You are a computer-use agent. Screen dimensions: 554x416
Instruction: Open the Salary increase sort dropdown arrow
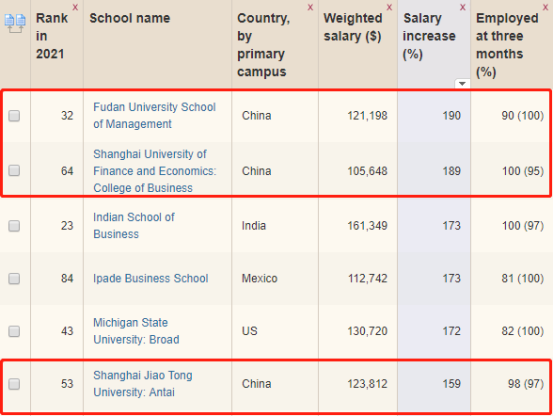point(462,83)
